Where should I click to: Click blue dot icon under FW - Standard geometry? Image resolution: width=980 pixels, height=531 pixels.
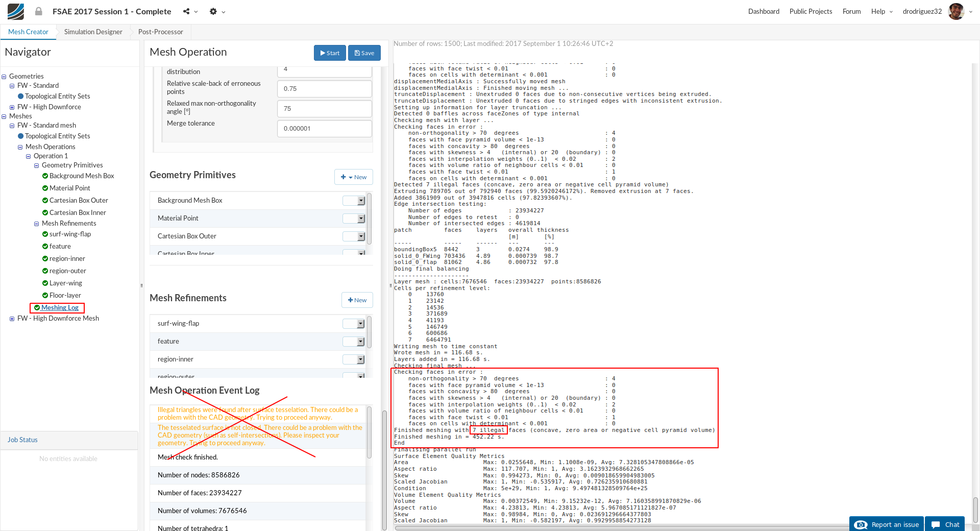[20, 96]
